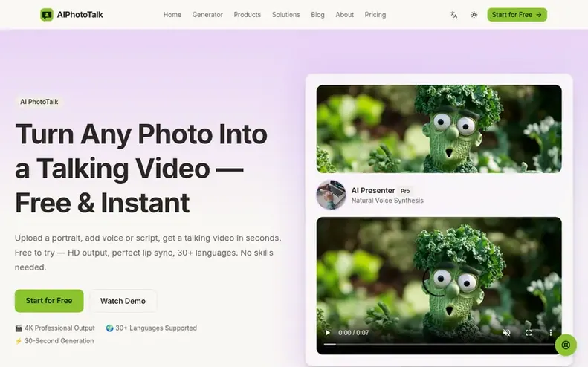Open the Solutions menu
This screenshot has width=588, height=367.
(285, 15)
